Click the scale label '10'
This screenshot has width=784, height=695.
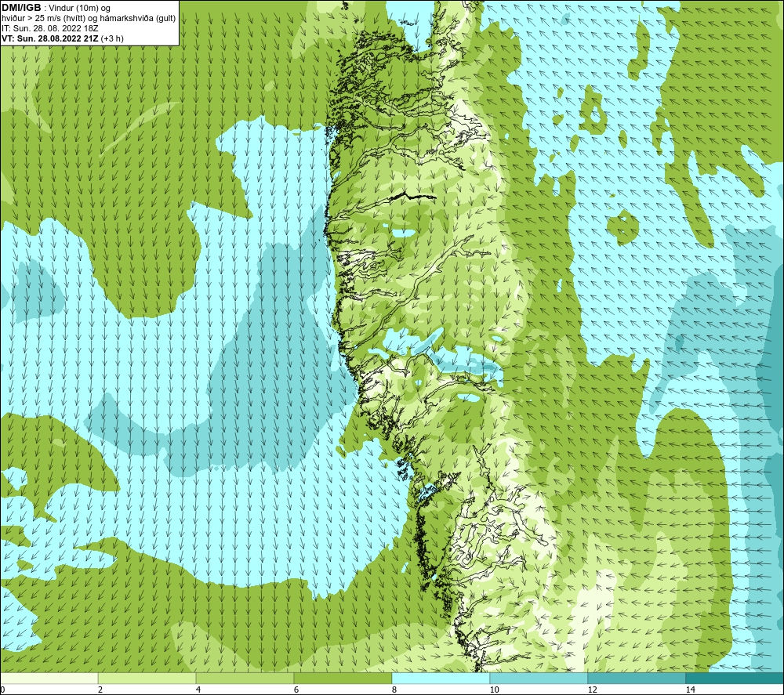[x=494, y=690]
